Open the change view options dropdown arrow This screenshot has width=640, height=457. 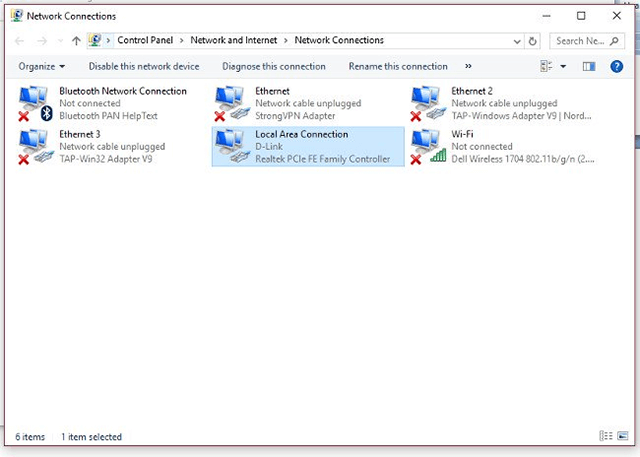coord(563,66)
